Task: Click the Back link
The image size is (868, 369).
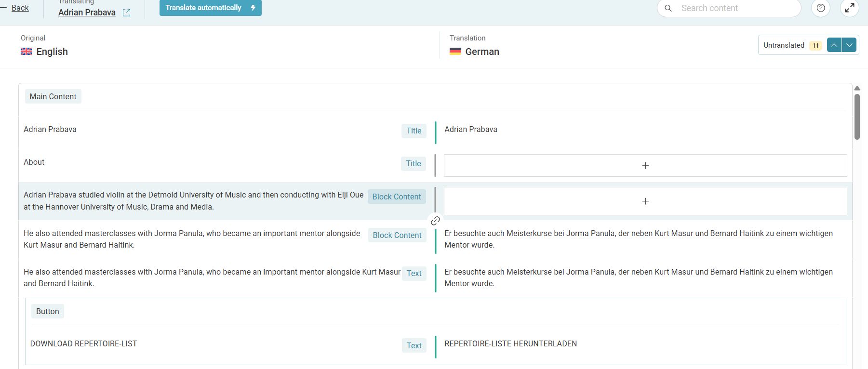Action: (x=20, y=8)
